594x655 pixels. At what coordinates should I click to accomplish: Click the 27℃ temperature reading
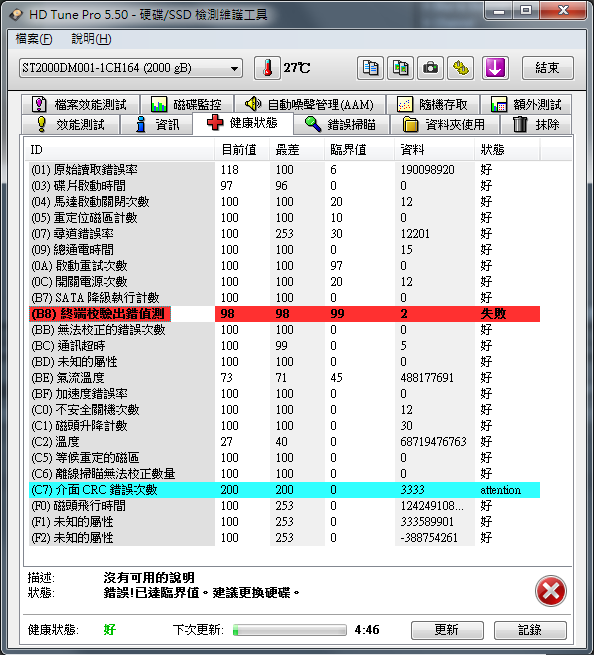(297, 68)
